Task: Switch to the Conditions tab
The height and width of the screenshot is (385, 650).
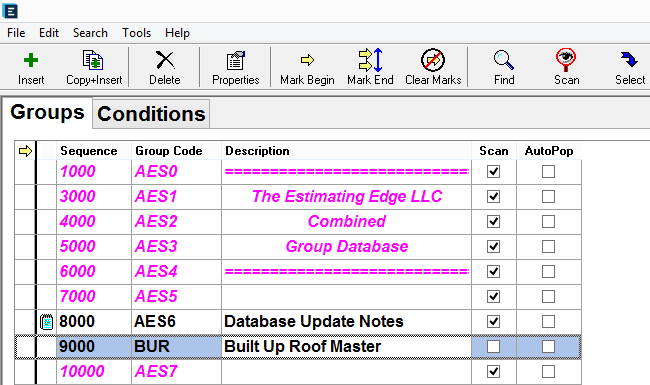Action: pyautogui.click(x=151, y=114)
